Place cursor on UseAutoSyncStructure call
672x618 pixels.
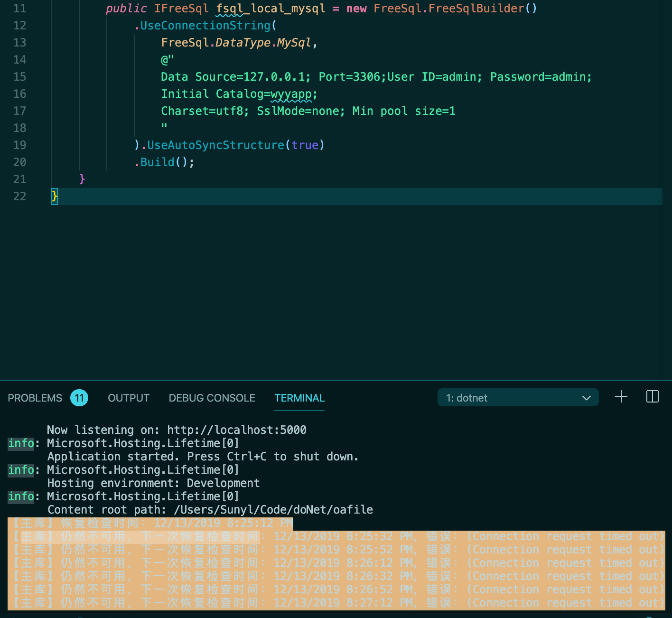215,145
